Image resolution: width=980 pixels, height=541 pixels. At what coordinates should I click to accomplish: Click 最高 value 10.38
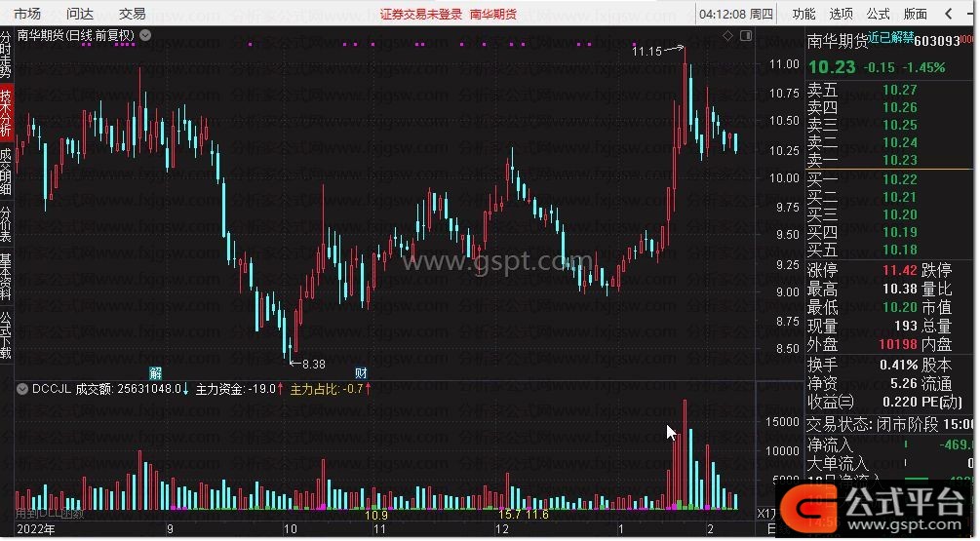point(899,289)
